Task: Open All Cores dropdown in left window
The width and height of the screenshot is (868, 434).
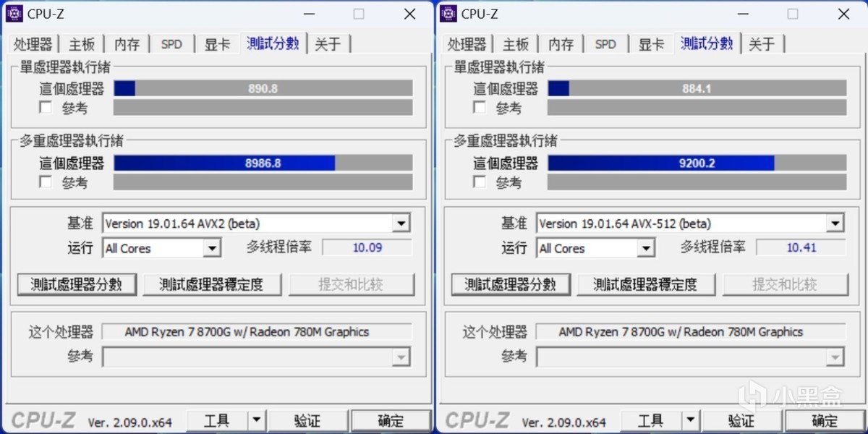Action: [211, 248]
